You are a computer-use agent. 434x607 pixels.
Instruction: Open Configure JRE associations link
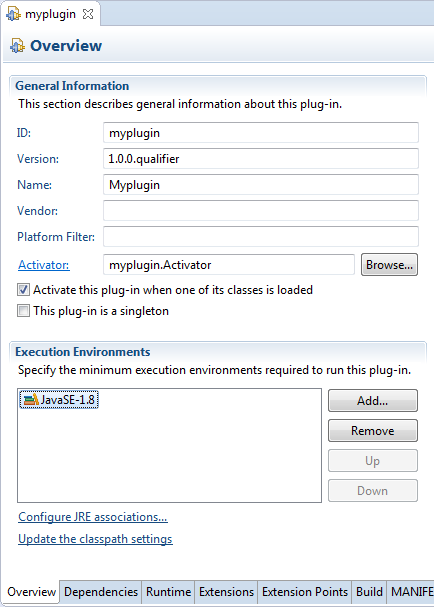[x=93, y=517]
